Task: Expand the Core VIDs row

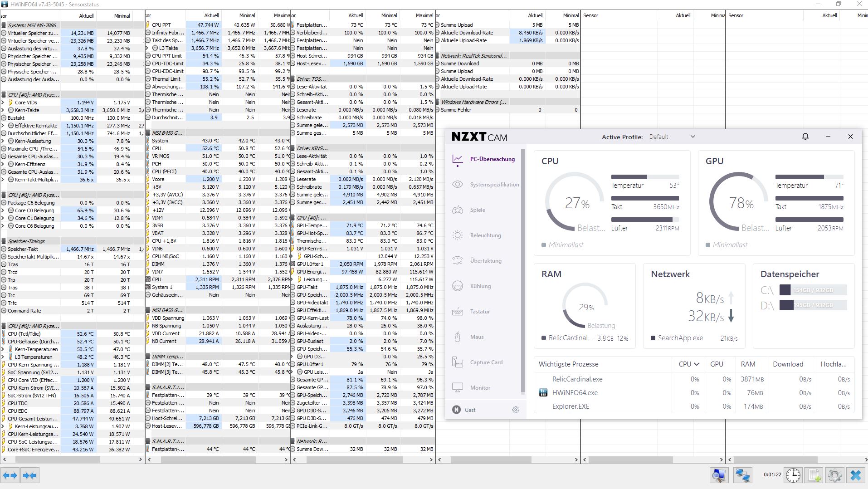Action: click(x=3, y=103)
